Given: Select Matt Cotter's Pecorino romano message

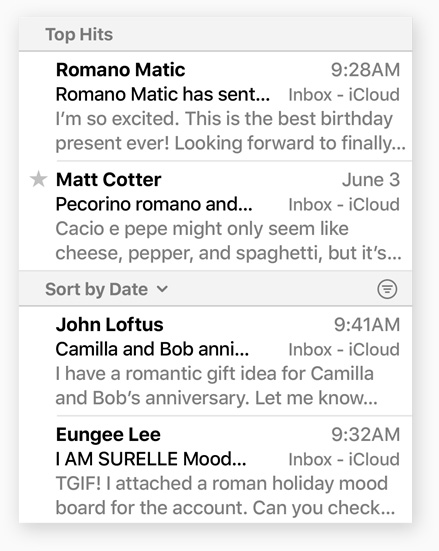Looking at the screenshot, I should 215,216.
